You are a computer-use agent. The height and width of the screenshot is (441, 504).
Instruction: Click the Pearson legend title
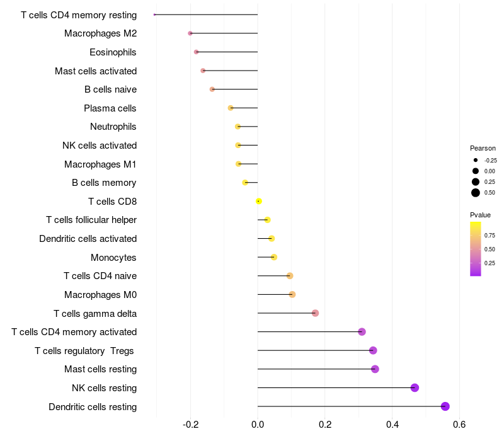(483, 148)
